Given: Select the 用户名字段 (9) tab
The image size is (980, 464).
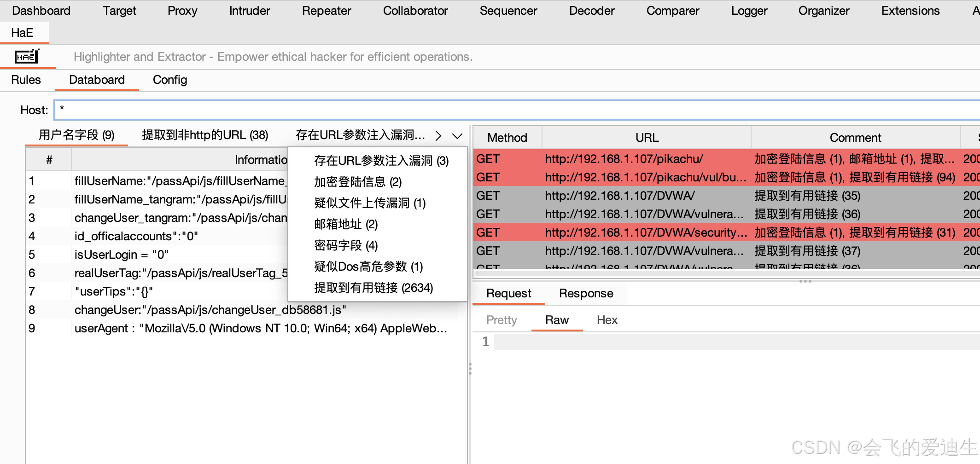Looking at the screenshot, I should pos(76,135).
